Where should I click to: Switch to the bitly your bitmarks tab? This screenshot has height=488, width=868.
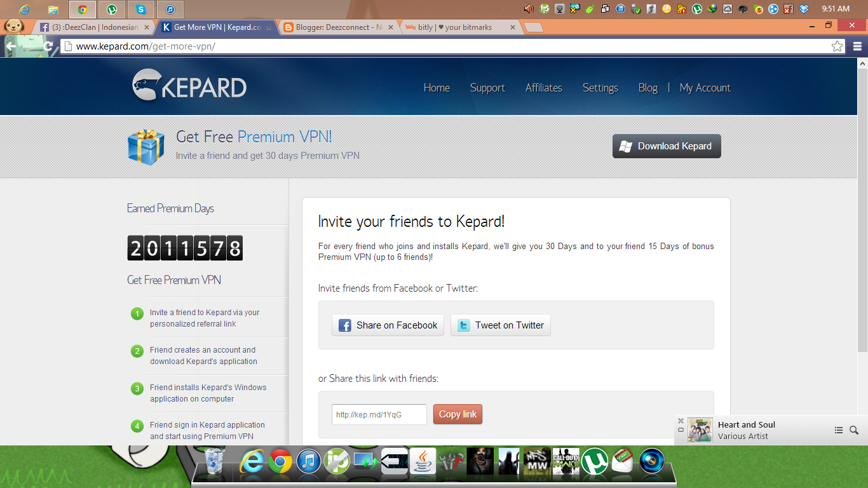(x=462, y=27)
